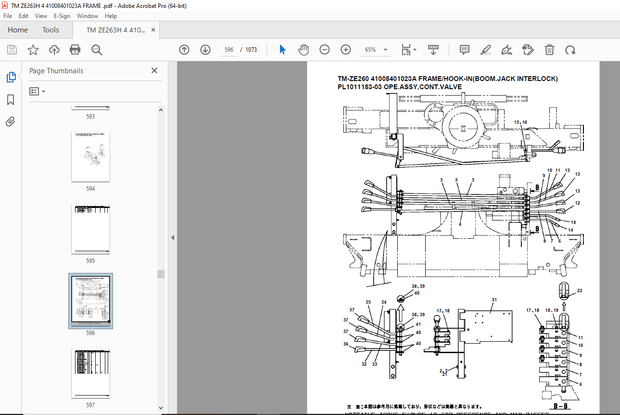Screen dimensions: 620x415
Task: Click the upload to cloud icon
Action: (x=54, y=50)
